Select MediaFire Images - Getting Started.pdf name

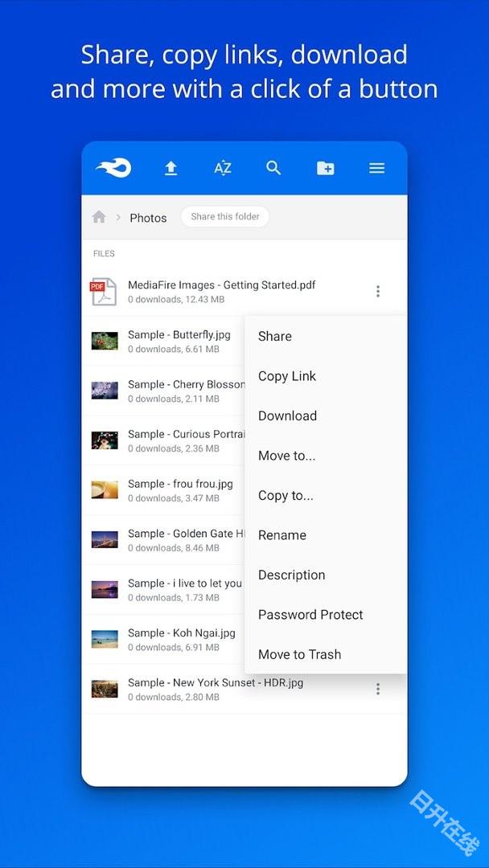221,285
